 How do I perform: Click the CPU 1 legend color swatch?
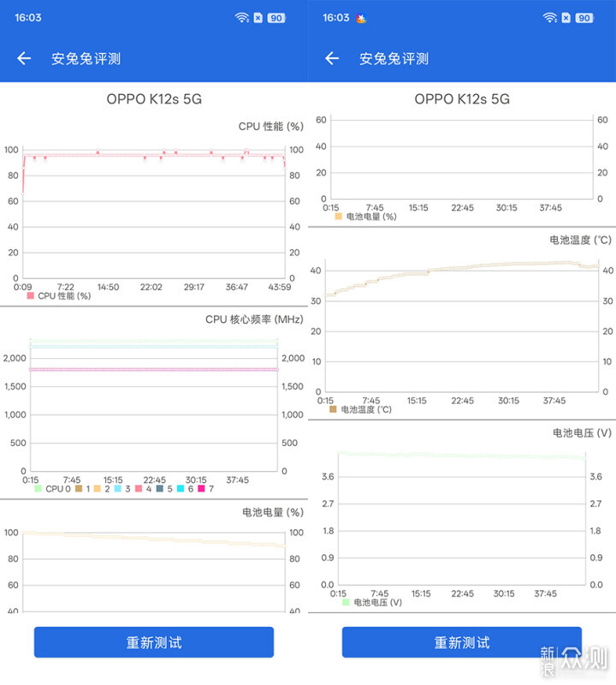click(79, 488)
